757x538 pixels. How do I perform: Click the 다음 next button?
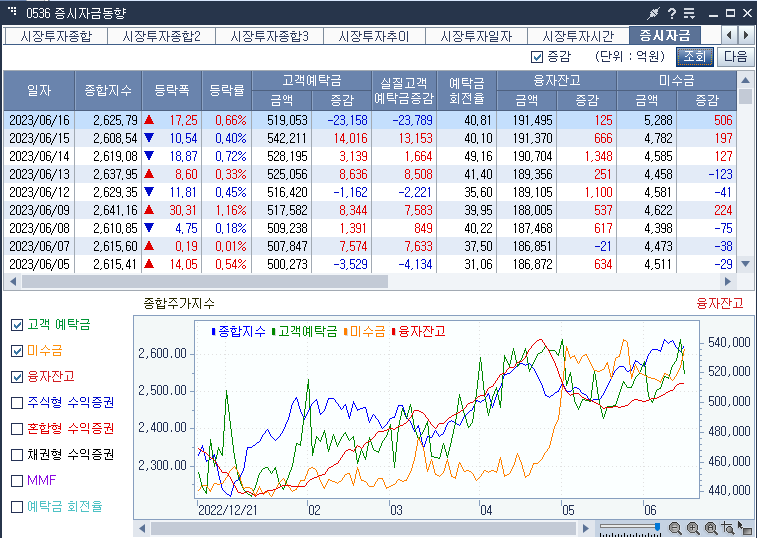tap(735, 57)
